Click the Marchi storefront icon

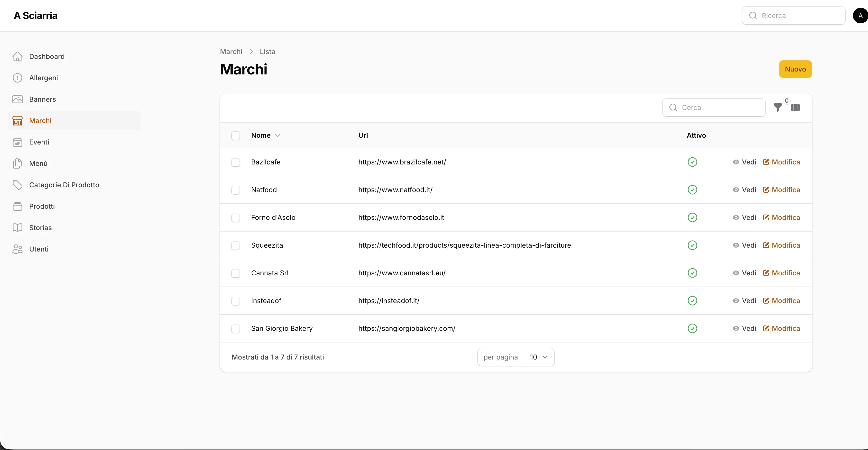pyautogui.click(x=18, y=121)
